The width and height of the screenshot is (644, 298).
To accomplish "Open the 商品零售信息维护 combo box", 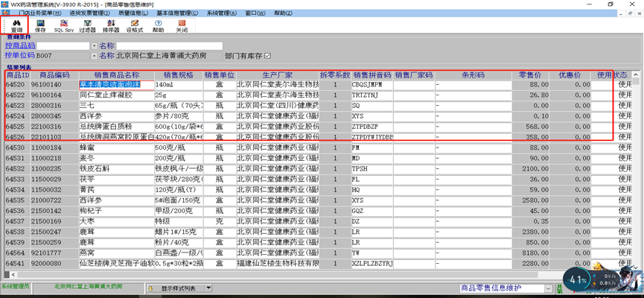I will coord(506,288).
